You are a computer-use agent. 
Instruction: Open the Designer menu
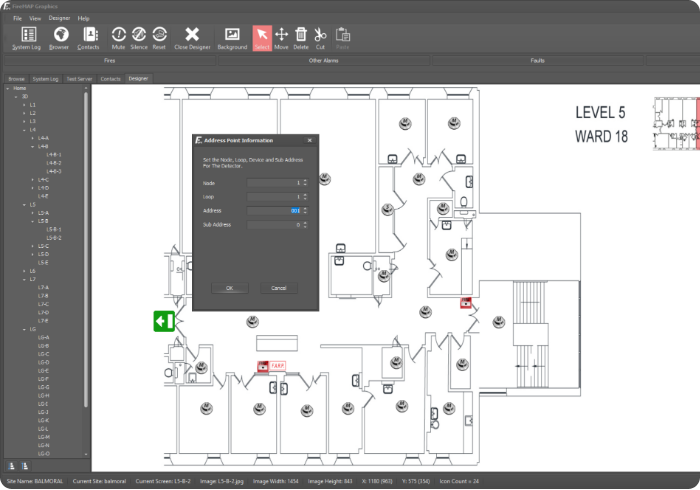coord(60,18)
